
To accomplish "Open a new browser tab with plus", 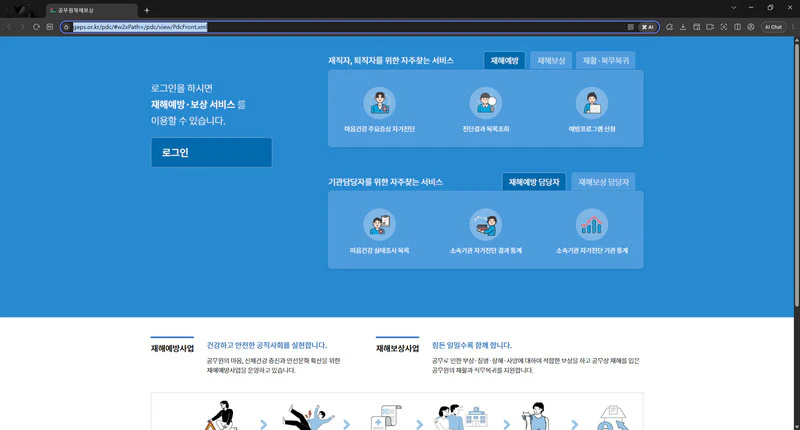I will [x=147, y=10].
